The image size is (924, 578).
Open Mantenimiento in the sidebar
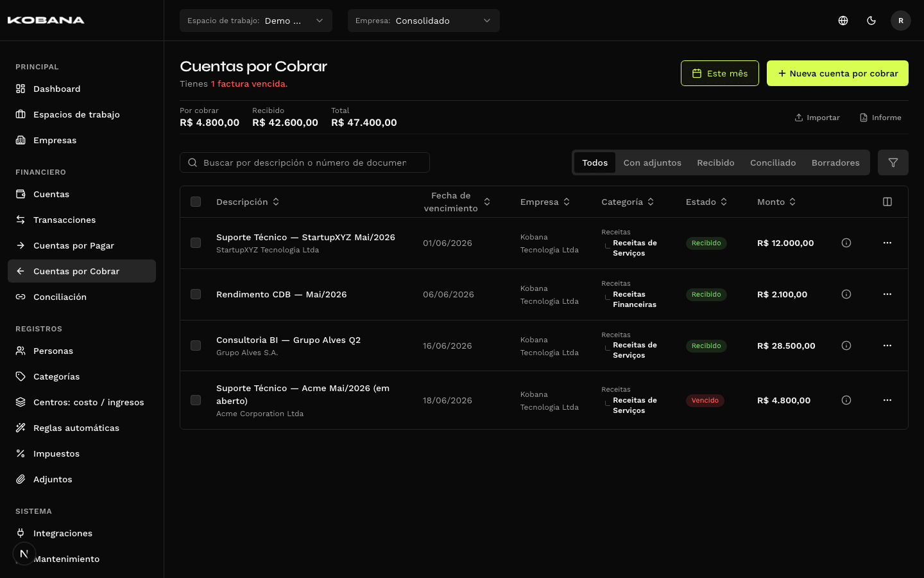(81, 559)
